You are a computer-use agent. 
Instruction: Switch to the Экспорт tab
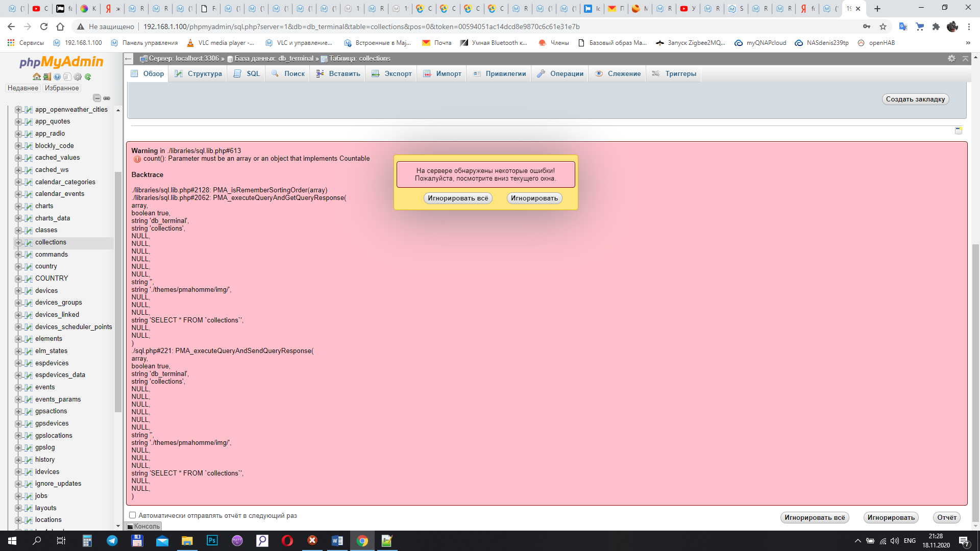tap(391, 73)
